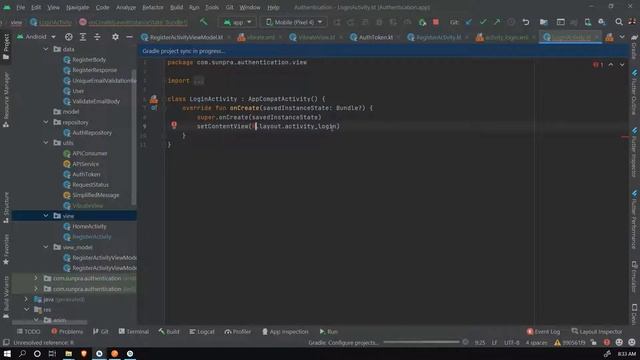Open the Profiler tool window
The image size is (640, 360).
238,331
